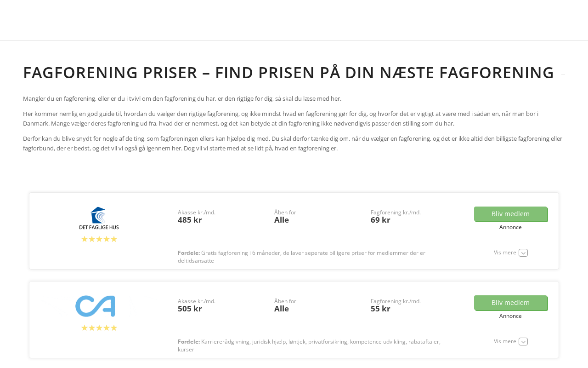Click the Fordele text mentioning Karriererådgivning
This screenshot has height=368, width=588.
(309, 345)
